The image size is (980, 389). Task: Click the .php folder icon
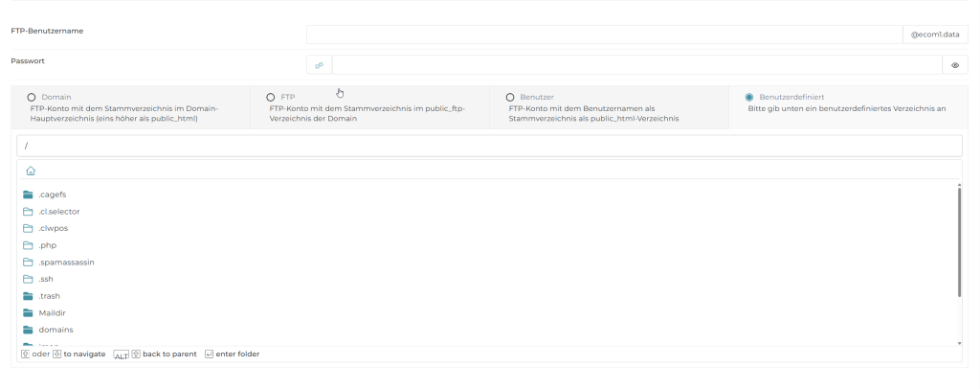coord(29,245)
